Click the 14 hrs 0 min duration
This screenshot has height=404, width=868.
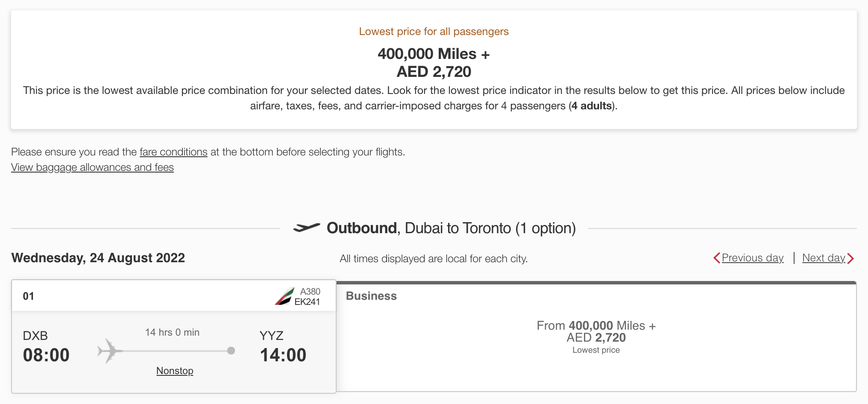click(172, 332)
